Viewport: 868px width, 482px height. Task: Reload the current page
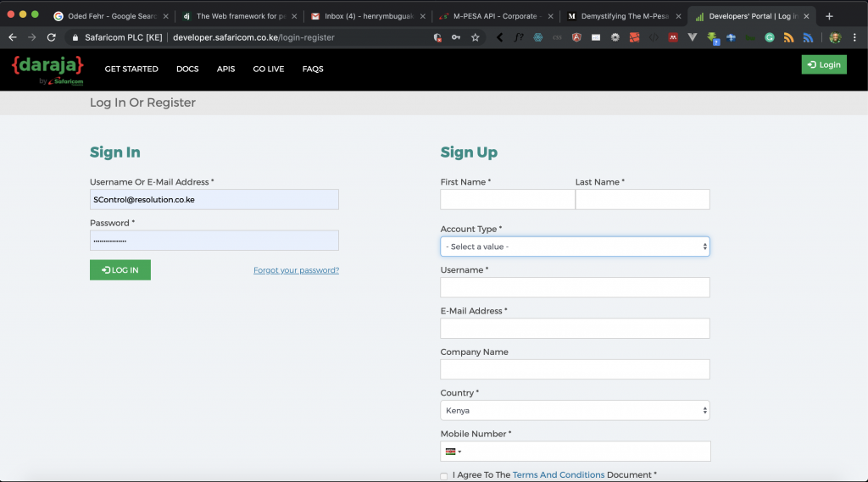(x=52, y=37)
